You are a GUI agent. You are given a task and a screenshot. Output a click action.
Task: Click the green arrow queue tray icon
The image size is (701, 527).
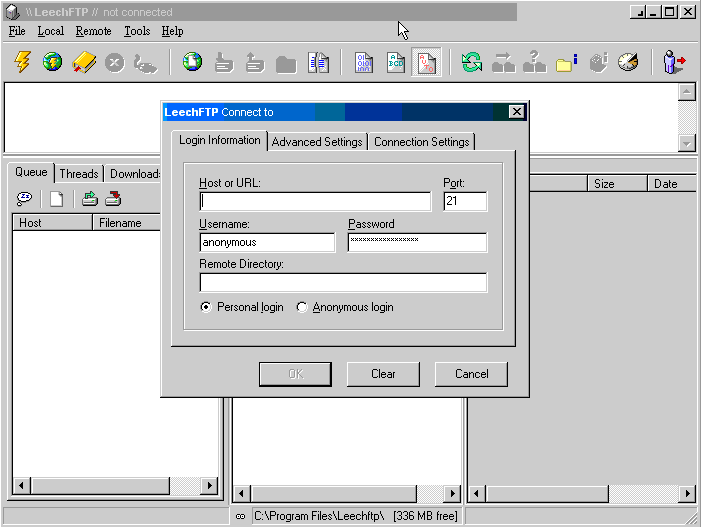click(x=89, y=198)
